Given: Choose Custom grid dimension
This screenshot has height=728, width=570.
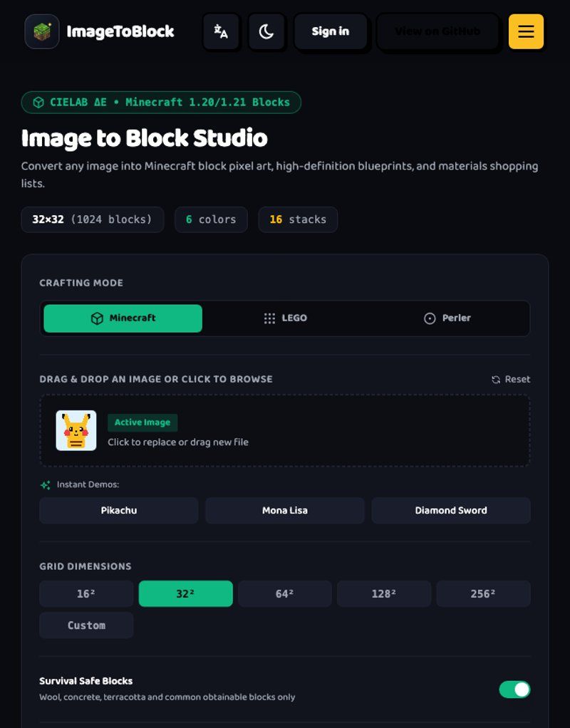Looking at the screenshot, I should coord(86,625).
